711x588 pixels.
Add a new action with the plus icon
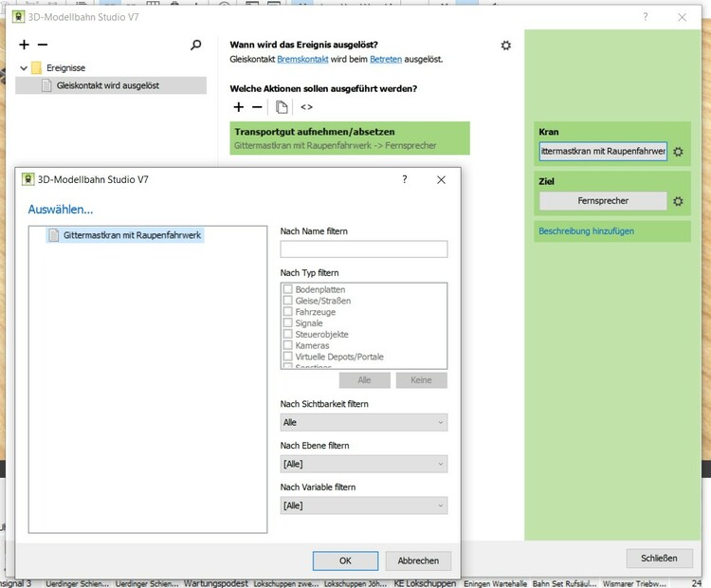point(239,107)
